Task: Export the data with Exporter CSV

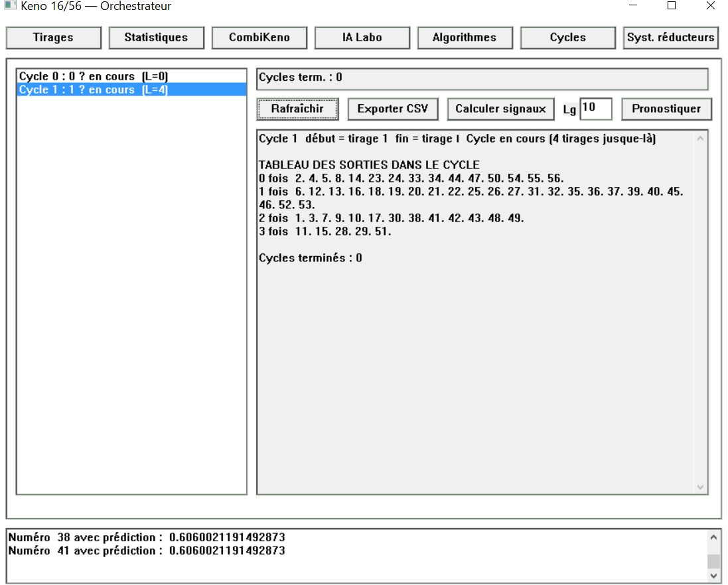Action: (393, 109)
